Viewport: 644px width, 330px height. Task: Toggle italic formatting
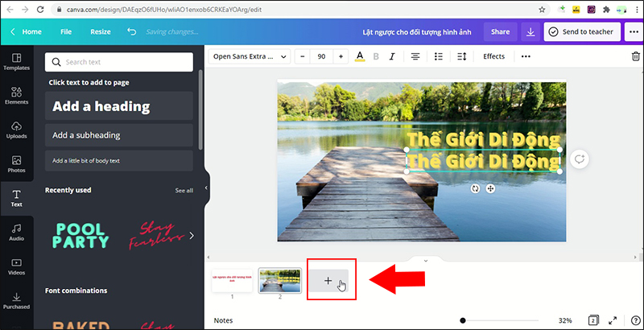pos(392,56)
